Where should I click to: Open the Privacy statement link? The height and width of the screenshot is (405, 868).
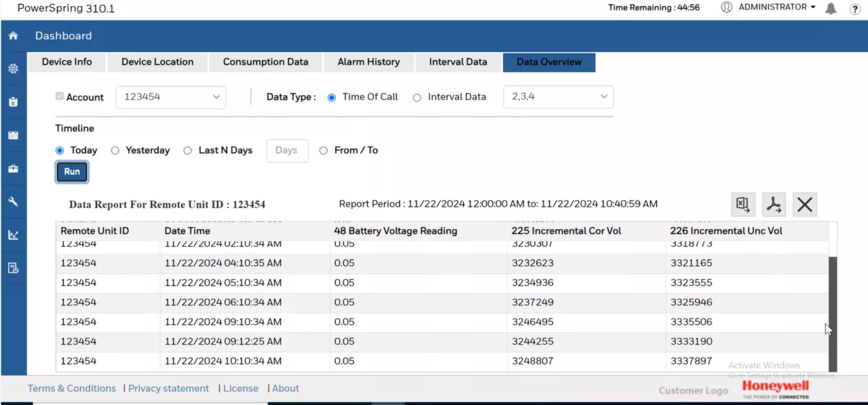pyautogui.click(x=168, y=388)
